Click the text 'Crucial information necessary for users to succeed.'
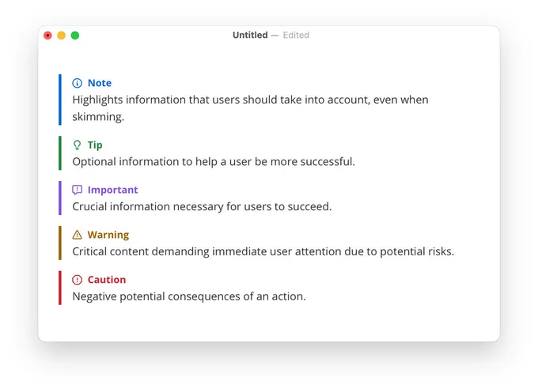This screenshot has width=538, height=392. pyautogui.click(x=202, y=206)
